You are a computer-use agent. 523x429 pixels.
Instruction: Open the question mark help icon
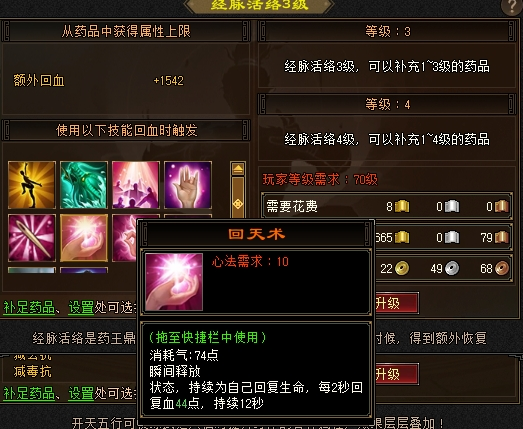pyautogui.click(x=513, y=6)
